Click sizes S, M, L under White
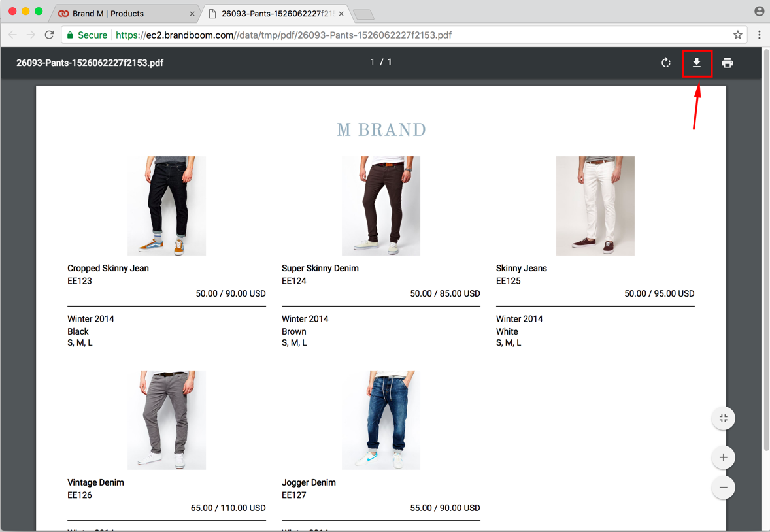770x532 pixels. (509, 343)
